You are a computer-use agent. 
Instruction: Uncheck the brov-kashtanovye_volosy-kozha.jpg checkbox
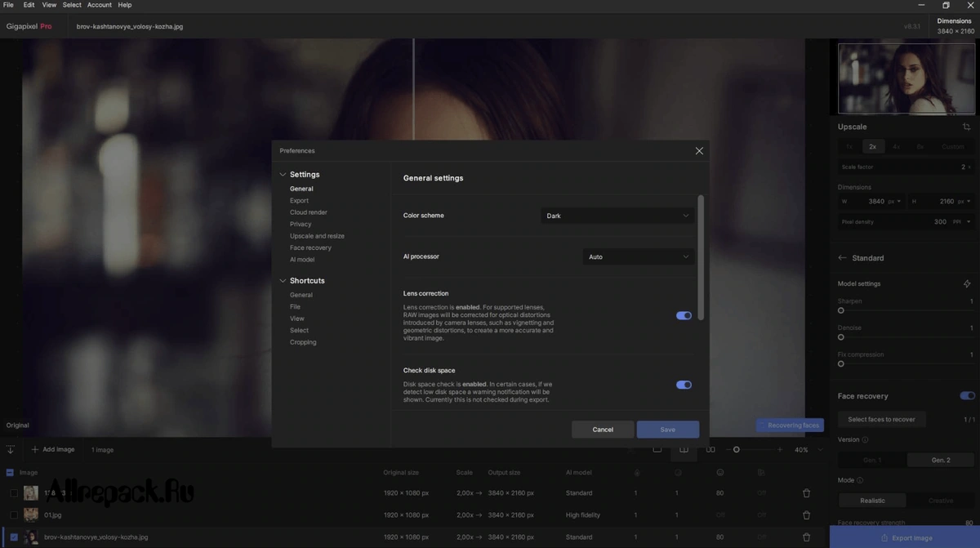coord(14,537)
